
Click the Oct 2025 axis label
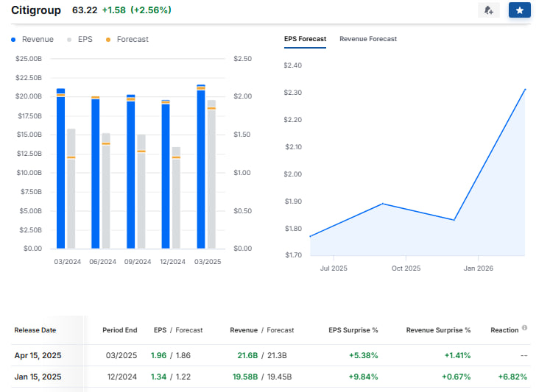(x=406, y=268)
